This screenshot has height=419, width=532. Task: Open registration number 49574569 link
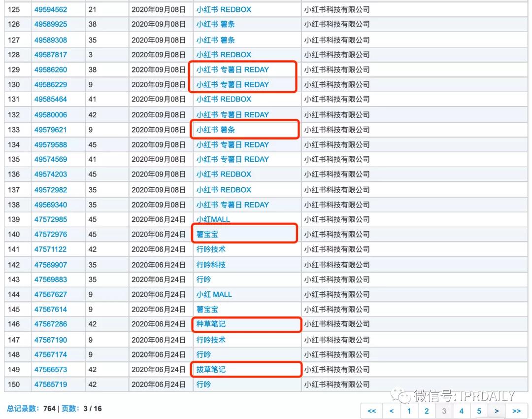point(51,159)
